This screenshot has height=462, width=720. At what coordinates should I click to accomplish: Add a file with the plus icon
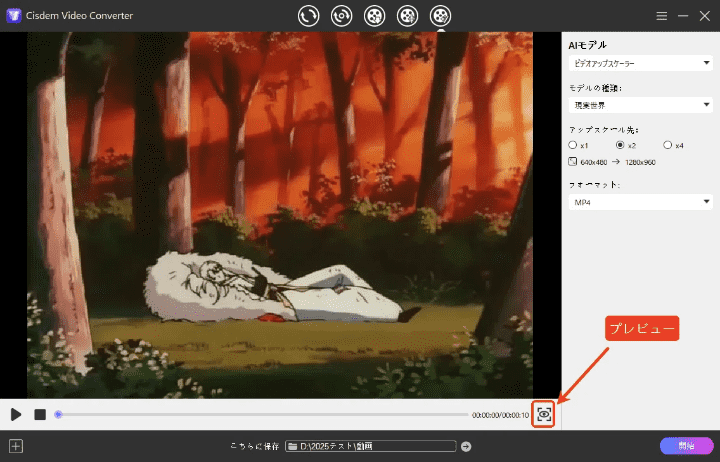[x=15, y=446]
